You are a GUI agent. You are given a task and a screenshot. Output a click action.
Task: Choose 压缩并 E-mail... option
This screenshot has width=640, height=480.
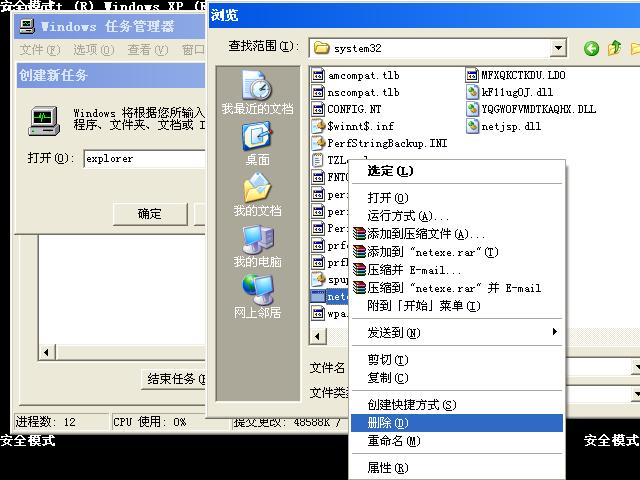[456, 270]
